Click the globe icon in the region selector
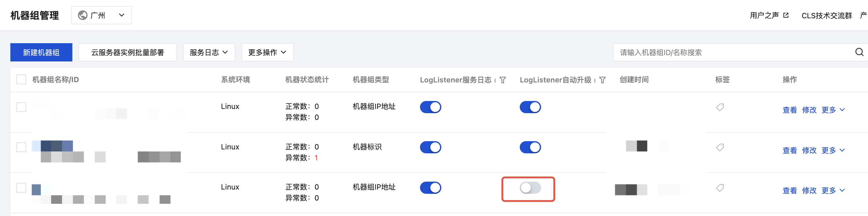 click(82, 15)
